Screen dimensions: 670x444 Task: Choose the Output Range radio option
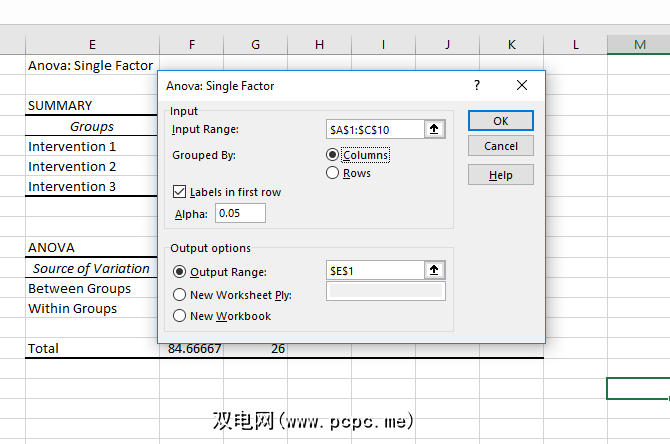point(180,271)
